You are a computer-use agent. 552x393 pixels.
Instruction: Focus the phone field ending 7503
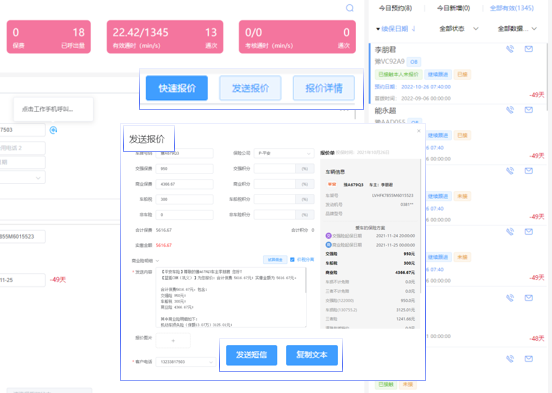point(23,130)
